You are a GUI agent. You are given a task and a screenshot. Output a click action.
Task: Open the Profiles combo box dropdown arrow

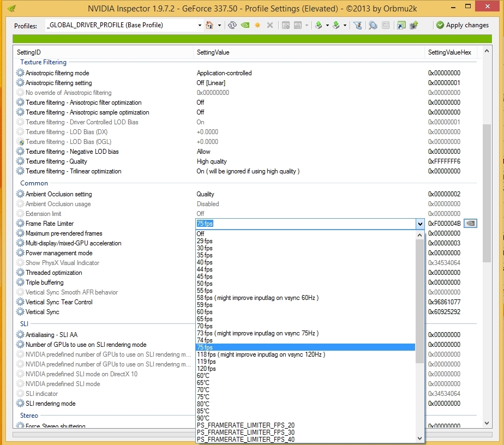tap(200, 25)
